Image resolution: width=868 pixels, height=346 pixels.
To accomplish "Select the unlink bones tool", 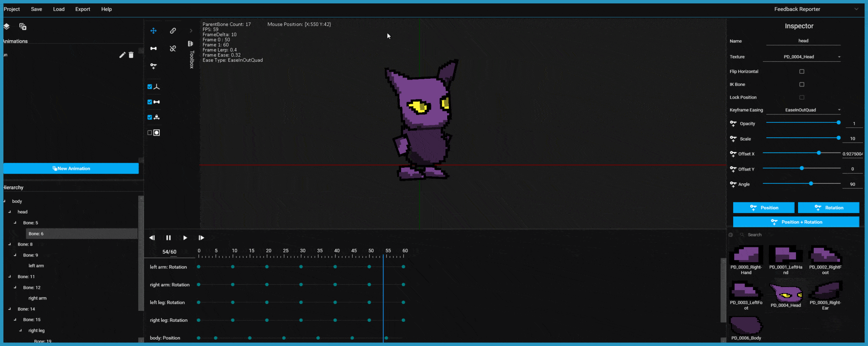I will 173,48.
